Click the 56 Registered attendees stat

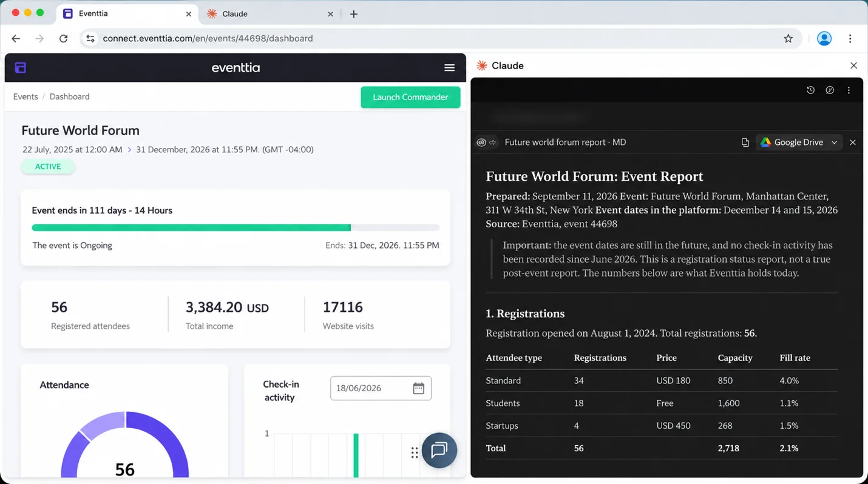pos(90,315)
